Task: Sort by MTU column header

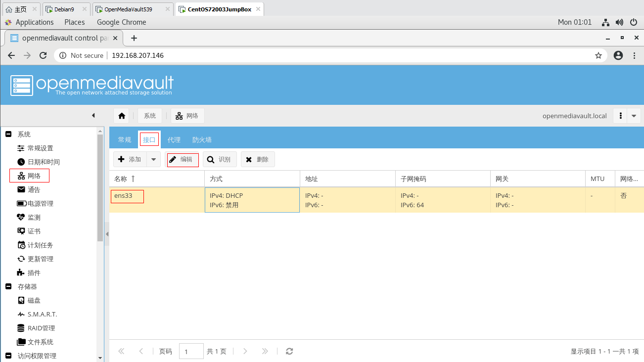Action: 600,179
